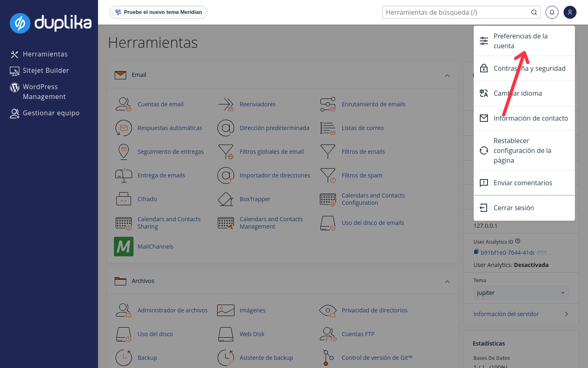Click the MailChannels green M icon
Image resolution: width=588 pixels, height=368 pixels.
click(124, 247)
